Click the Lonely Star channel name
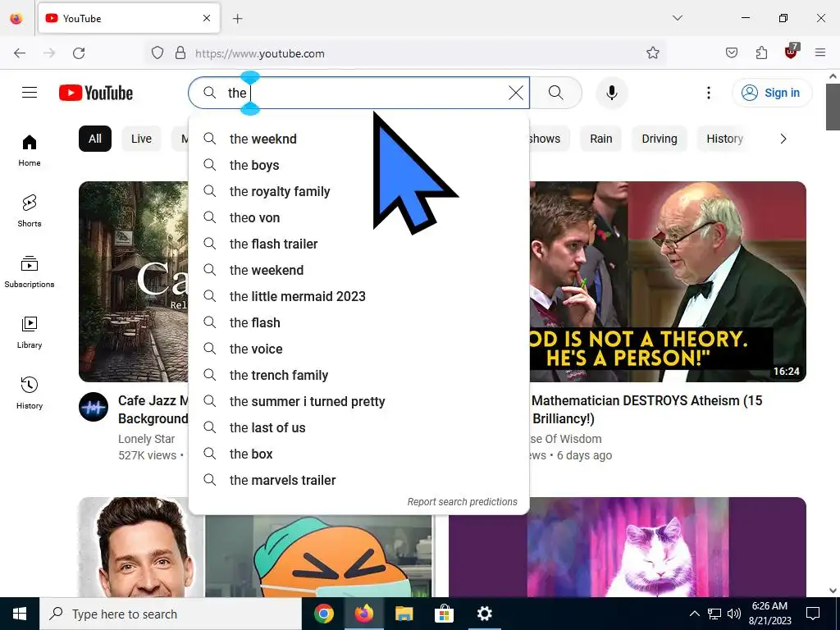 (x=147, y=439)
